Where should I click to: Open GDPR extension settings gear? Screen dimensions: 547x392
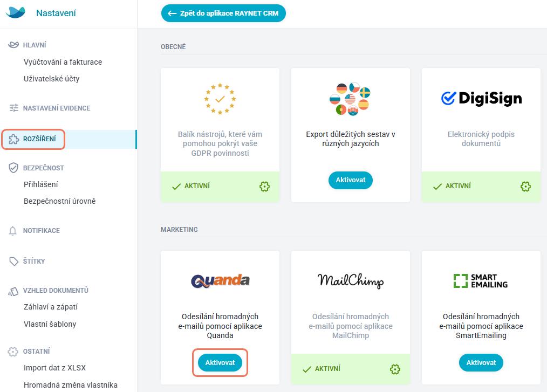point(264,187)
